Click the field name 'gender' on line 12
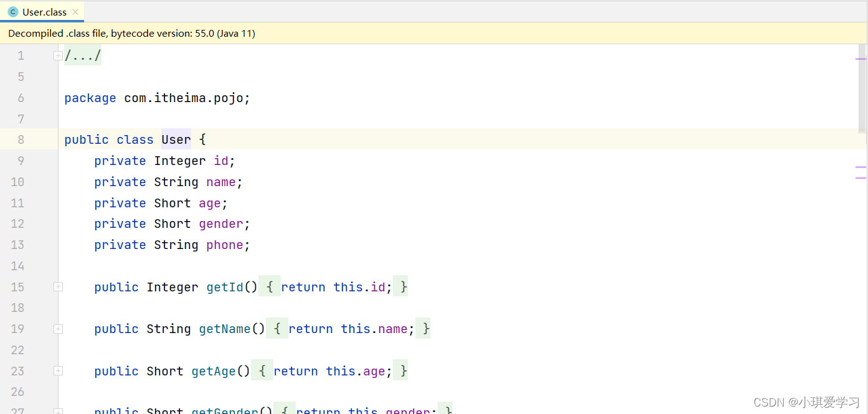This screenshot has height=414, width=868. [221, 223]
